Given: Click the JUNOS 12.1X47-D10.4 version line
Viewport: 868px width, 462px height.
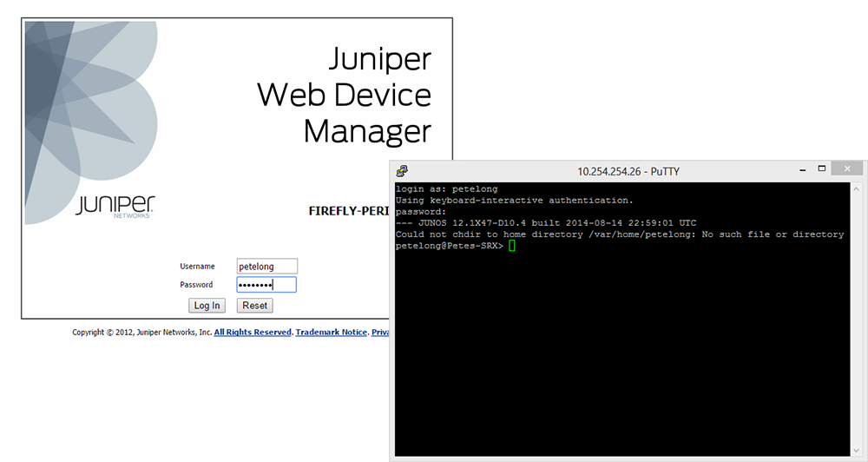Looking at the screenshot, I should pos(546,223).
